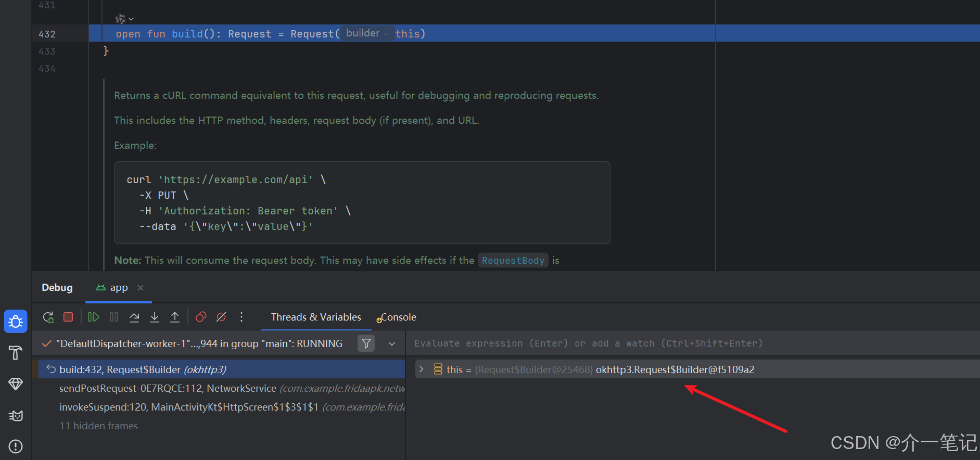
Task: Step over the current line
Action: (x=134, y=317)
